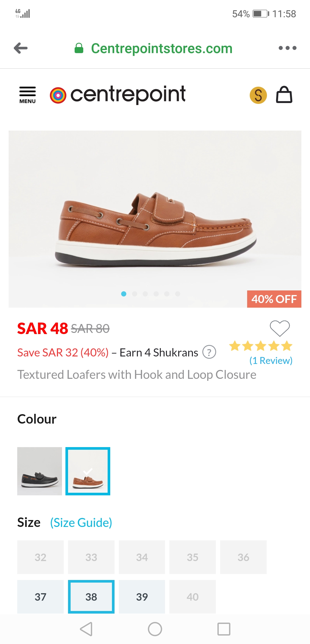Open the three-dot browser options menu
The width and height of the screenshot is (310, 644).
(x=287, y=48)
